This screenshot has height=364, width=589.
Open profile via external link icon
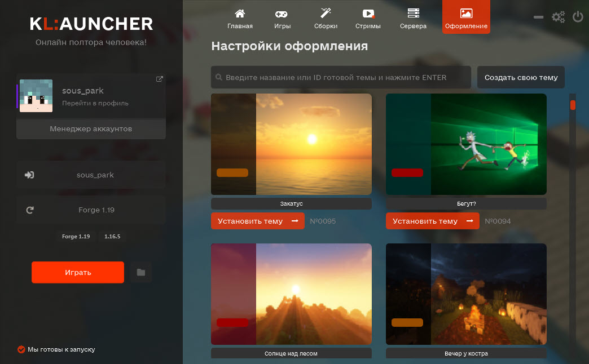pos(159,79)
